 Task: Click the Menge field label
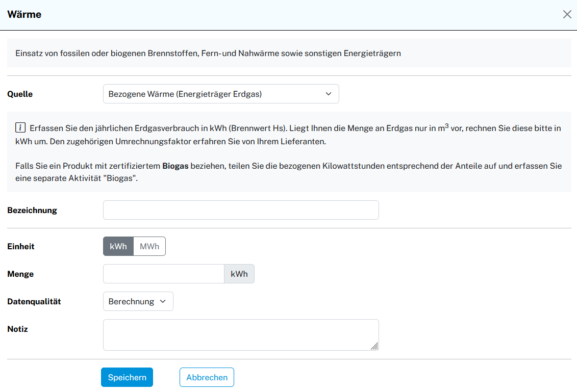(x=20, y=274)
